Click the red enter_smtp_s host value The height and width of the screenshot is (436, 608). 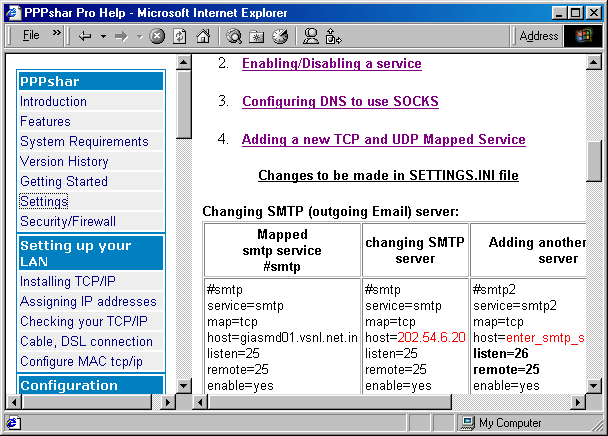546,338
